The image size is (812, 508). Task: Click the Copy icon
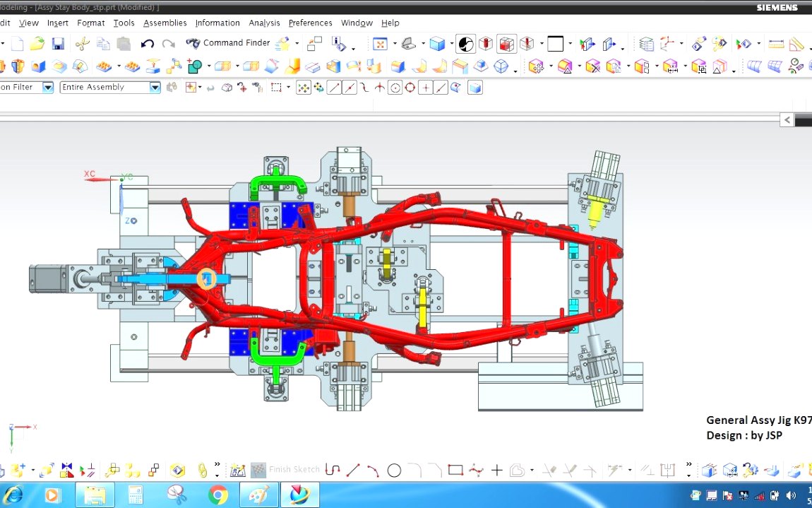tap(103, 44)
